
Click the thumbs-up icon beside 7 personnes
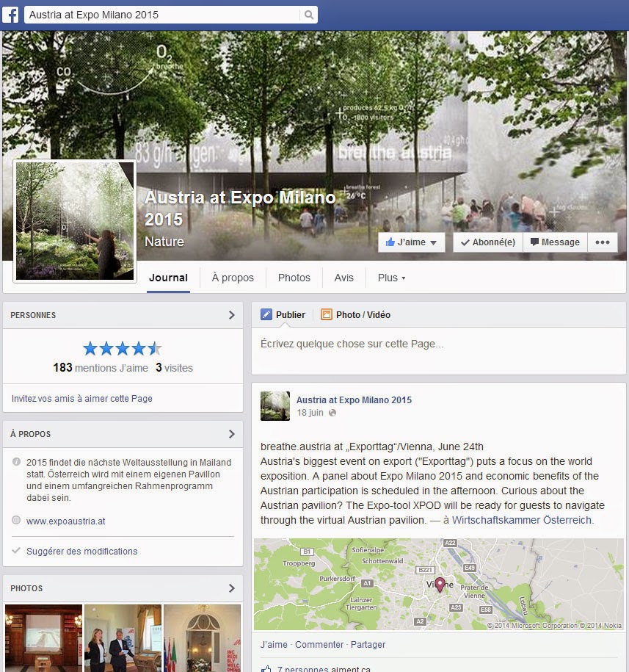click(x=266, y=669)
